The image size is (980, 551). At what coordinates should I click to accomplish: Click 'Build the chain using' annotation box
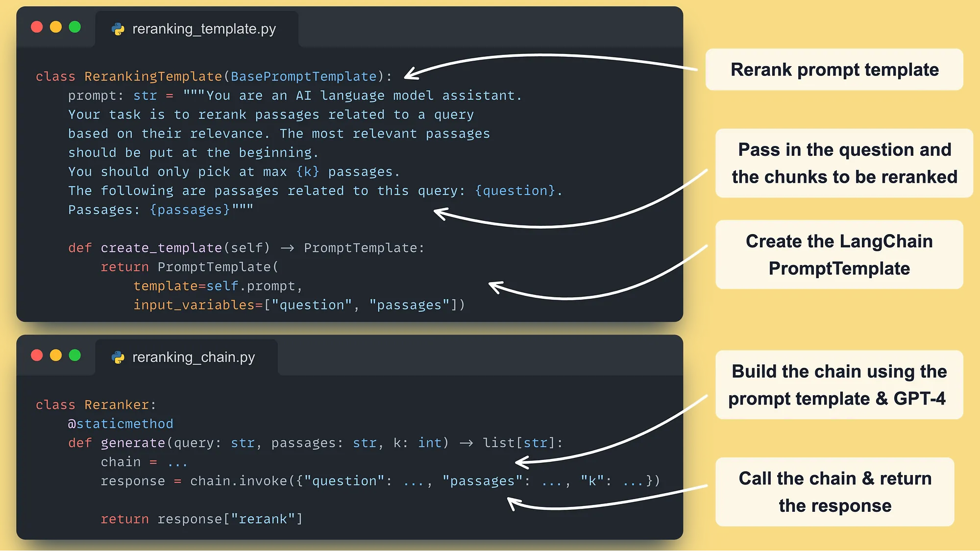(839, 385)
